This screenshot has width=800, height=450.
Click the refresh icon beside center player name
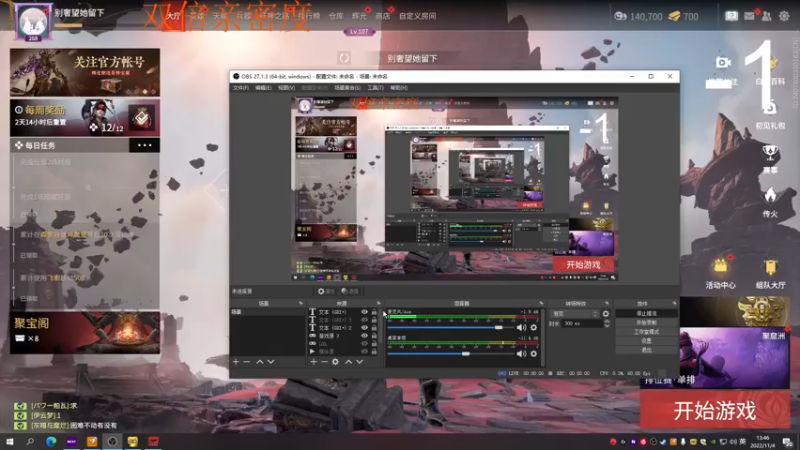(344, 58)
